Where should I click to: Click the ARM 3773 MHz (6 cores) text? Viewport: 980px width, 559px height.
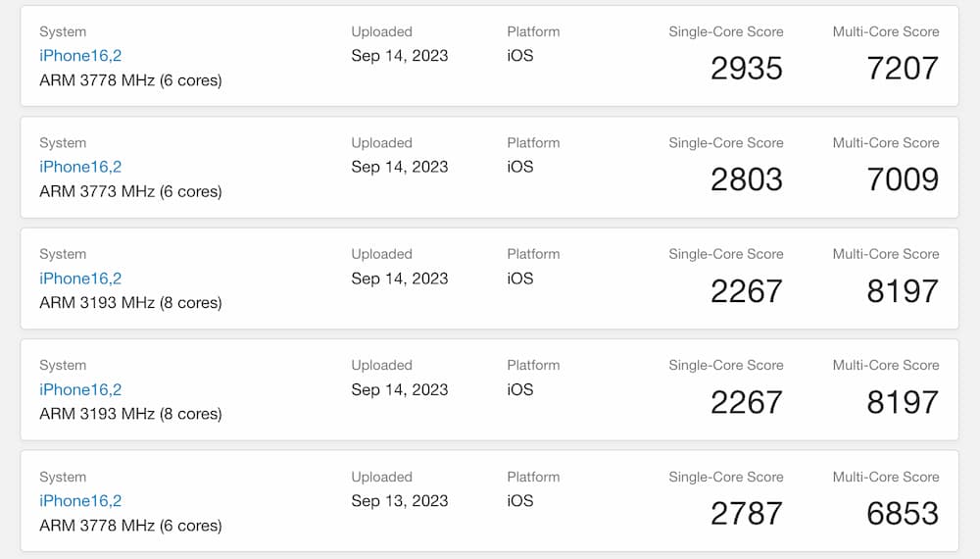click(130, 191)
